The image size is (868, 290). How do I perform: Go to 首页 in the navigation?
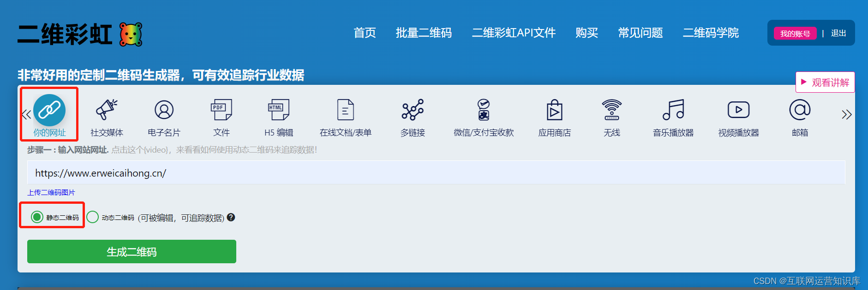[365, 33]
